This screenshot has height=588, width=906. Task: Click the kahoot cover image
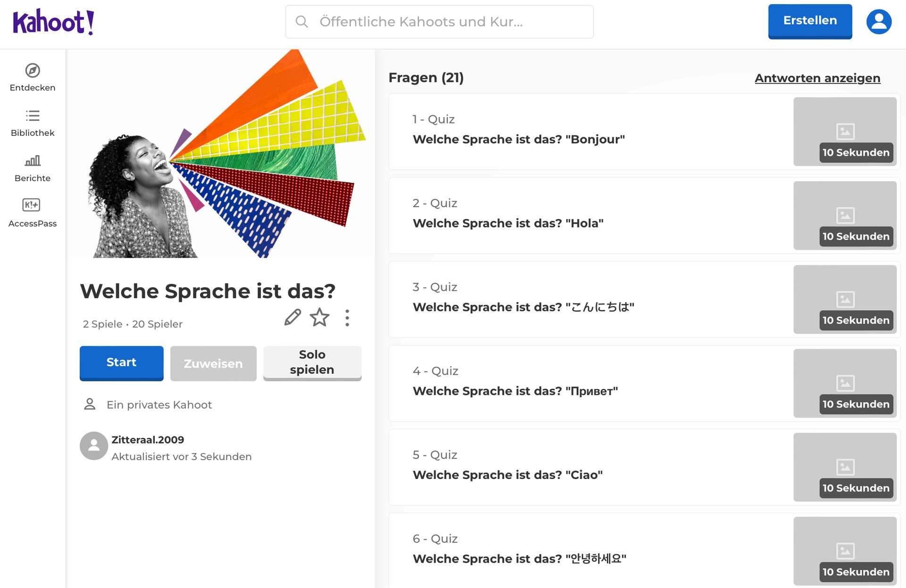tap(221, 154)
